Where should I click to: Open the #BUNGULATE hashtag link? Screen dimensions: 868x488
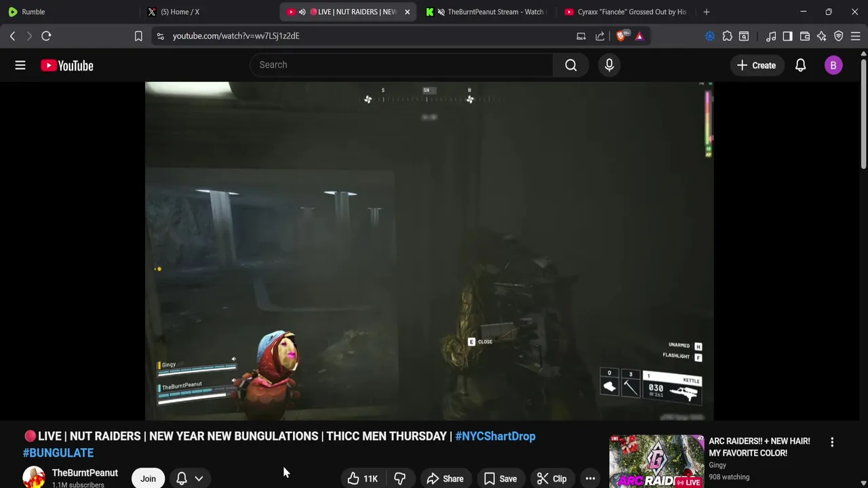point(58,453)
